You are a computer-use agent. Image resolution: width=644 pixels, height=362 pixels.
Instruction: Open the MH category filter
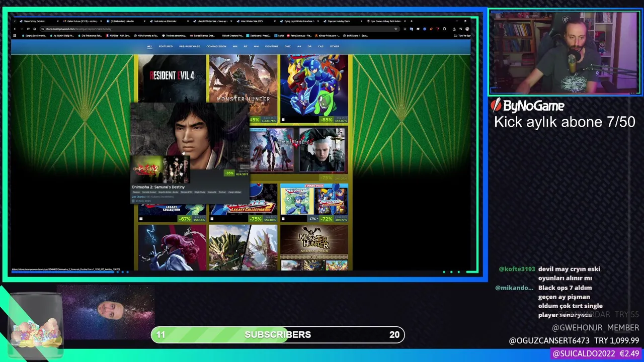(235, 46)
